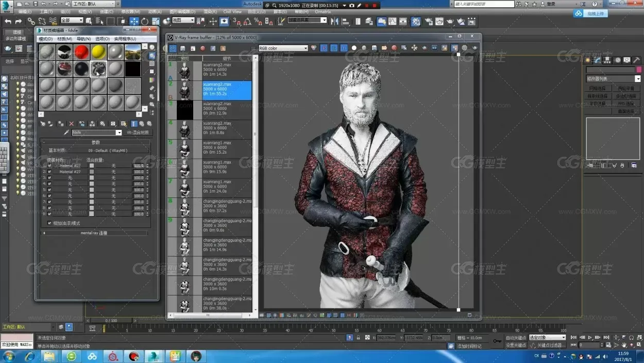This screenshot has height=363, width=644.
Task: Select the Bind to Space Warp tool
Action: (x=53, y=21)
